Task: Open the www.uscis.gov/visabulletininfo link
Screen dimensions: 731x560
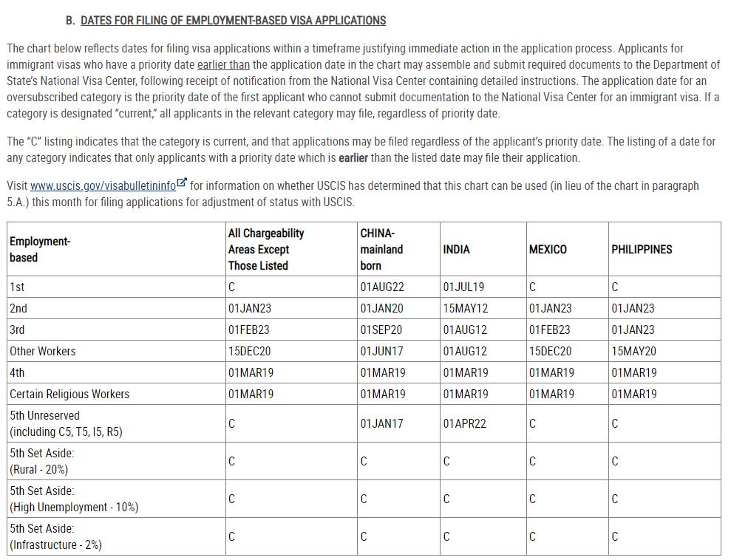Action: click(103, 186)
